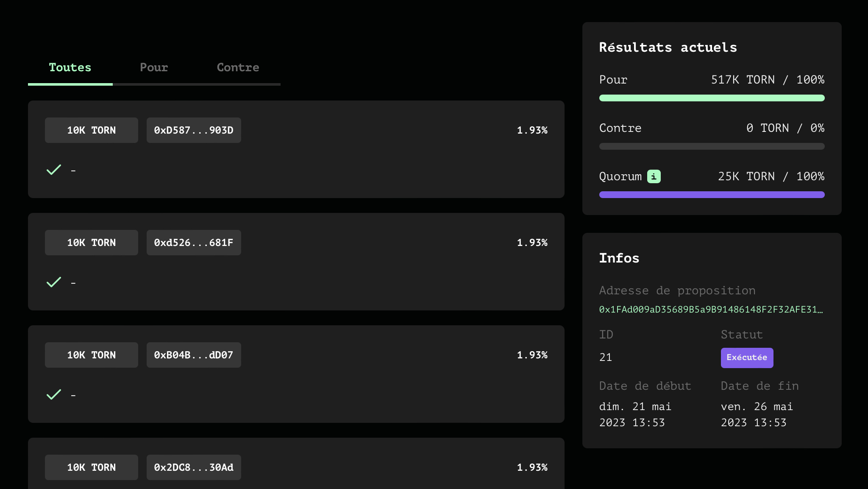
Task: Open voter address 0xd526...681F
Action: 194,243
